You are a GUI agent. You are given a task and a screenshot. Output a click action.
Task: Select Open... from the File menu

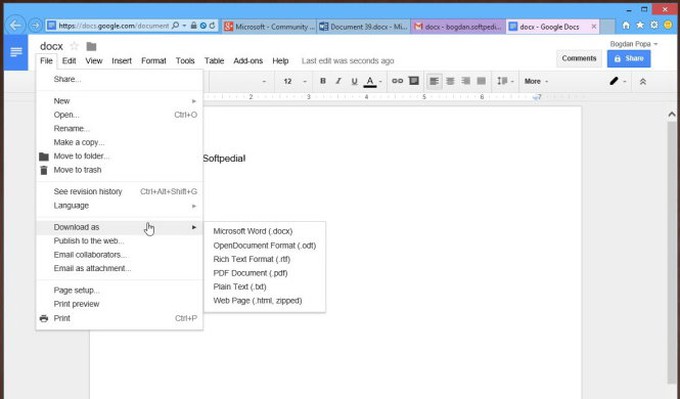tap(119, 115)
